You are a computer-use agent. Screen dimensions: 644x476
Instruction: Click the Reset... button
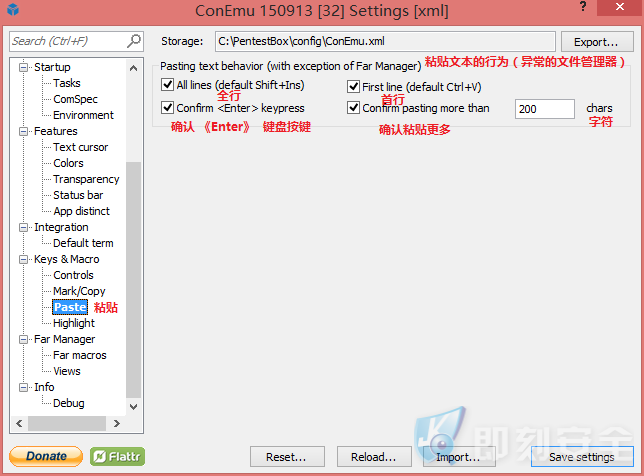(287, 457)
